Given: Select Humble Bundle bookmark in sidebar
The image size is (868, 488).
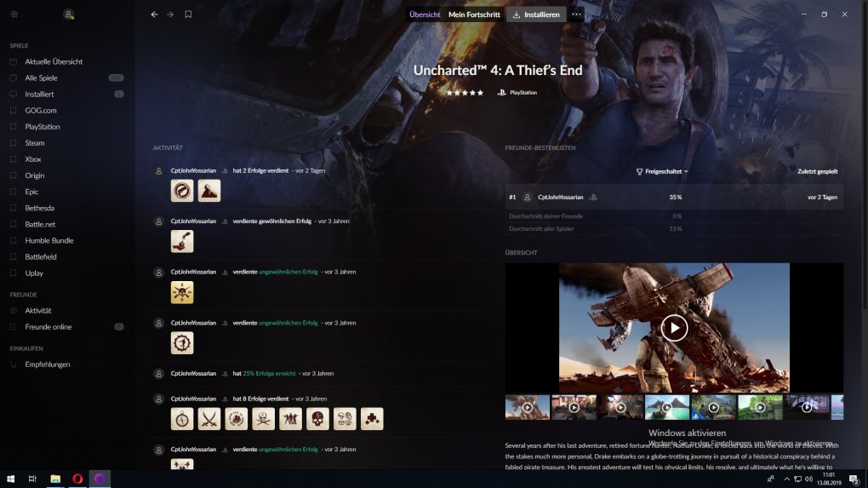Looking at the screenshot, I should 49,240.
